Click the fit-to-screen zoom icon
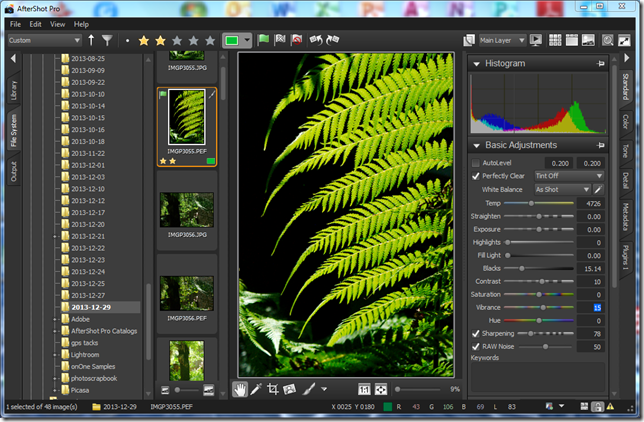The image size is (644, 422). [x=381, y=389]
